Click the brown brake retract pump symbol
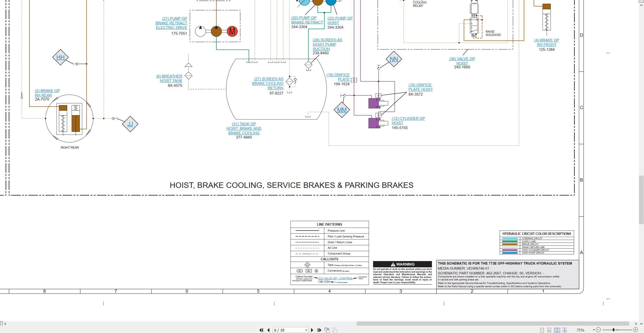The width and height of the screenshot is (644, 333). pos(216,31)
